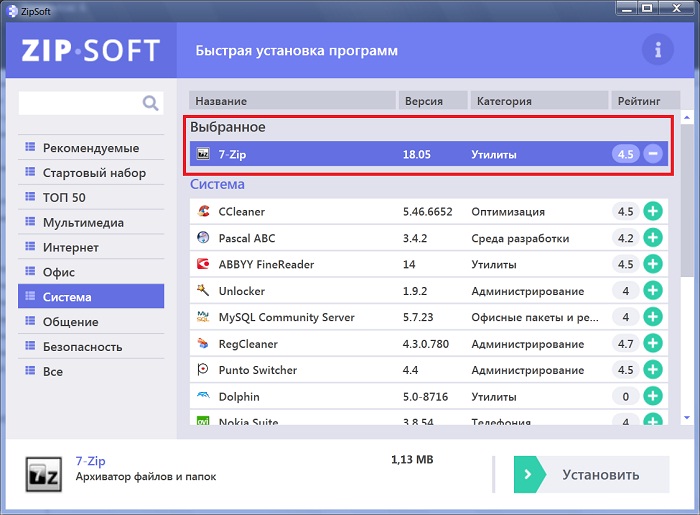Open the 7-Zip link in bottom panel
The width and height of the screenshot is (700, 515).
[90, 461]
